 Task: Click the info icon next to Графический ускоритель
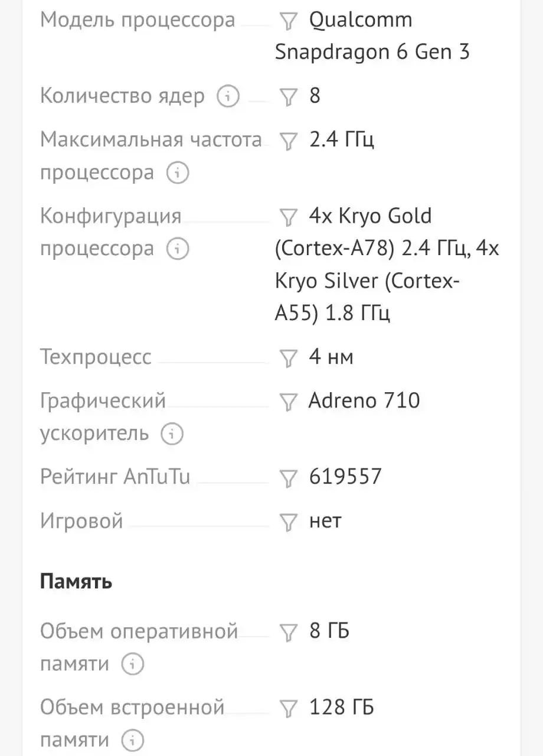(x=170, y=434)
